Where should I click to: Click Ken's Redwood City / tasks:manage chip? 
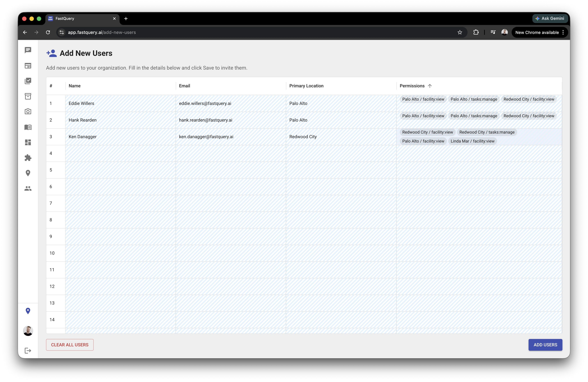(487, 132)
